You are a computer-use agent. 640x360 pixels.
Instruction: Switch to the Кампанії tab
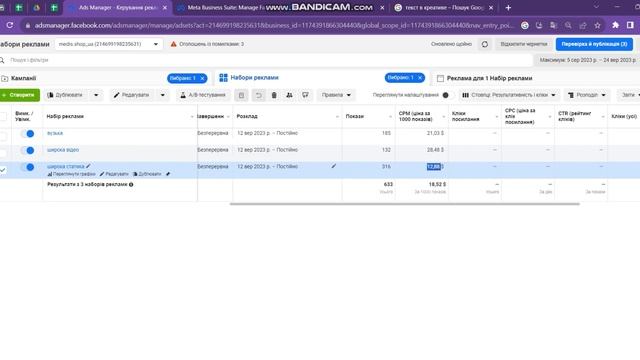tap(24, 78)
